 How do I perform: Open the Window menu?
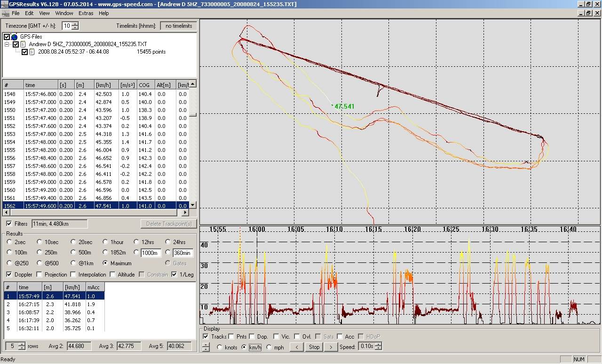coord(64,13)
